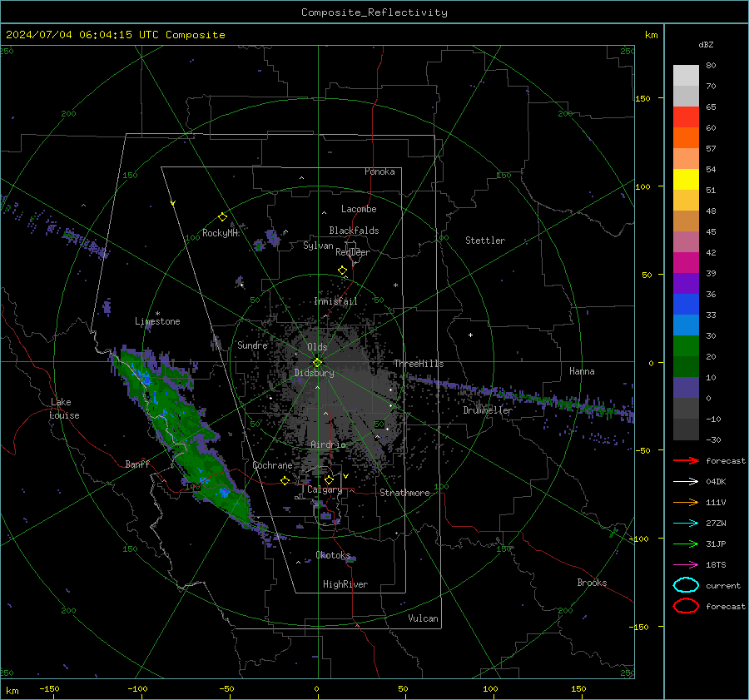
Task: Click the ThreeHills town label
Action: tap(419, 364)
